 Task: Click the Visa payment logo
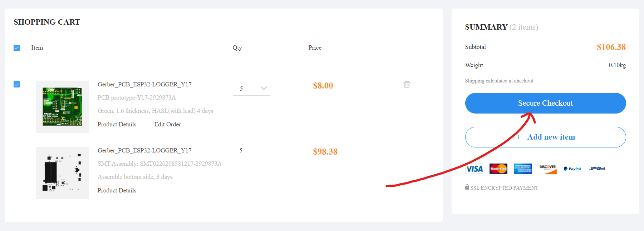474,169
